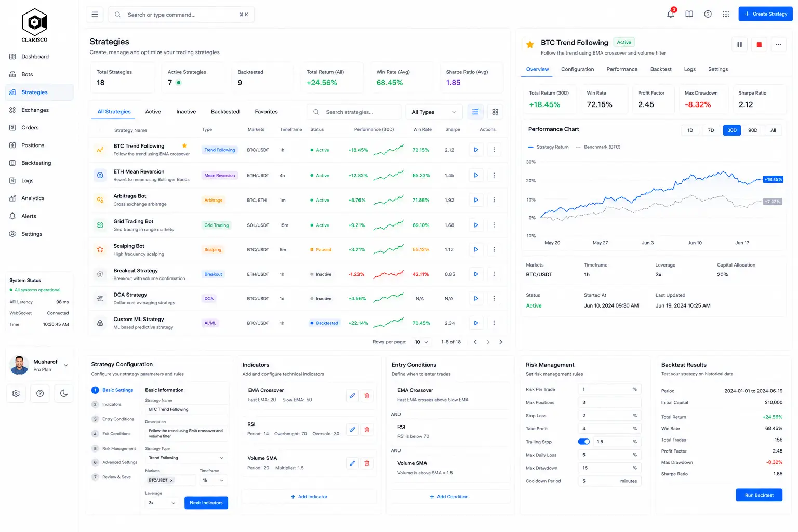This screenshot has width=798, height=532.
Task: Open the documentation book icon
Action: [689, 14]
